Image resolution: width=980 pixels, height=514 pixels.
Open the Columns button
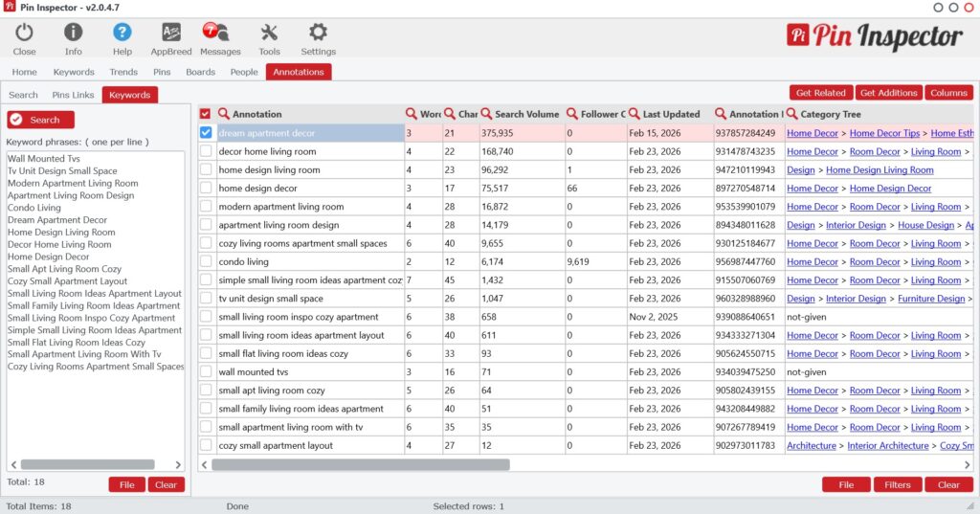pos(948,93)
